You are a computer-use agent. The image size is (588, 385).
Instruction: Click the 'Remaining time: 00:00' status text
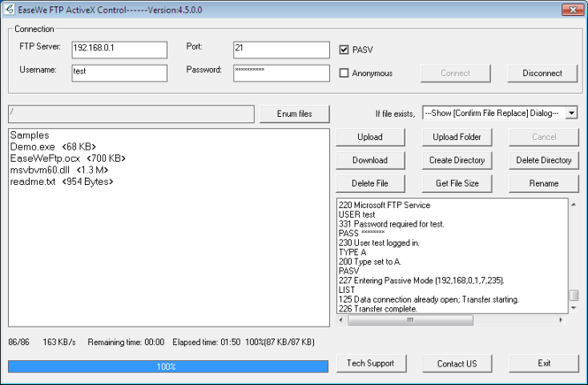click(x=126, y=342)
